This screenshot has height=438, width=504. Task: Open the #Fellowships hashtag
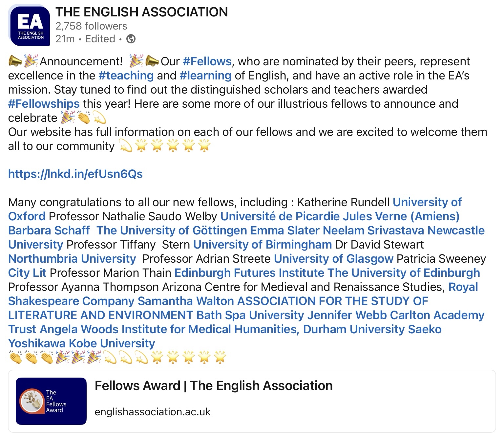click(44, 104)
